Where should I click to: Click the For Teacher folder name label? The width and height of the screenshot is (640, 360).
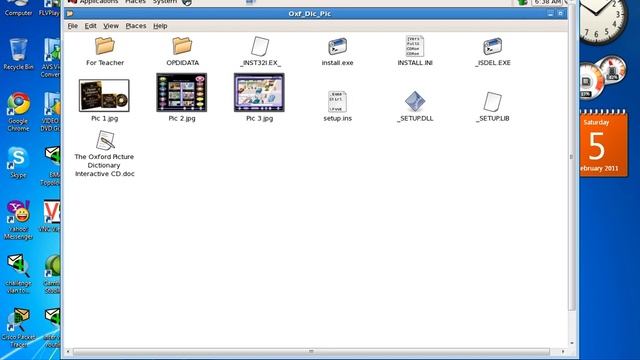pos(105,63)
